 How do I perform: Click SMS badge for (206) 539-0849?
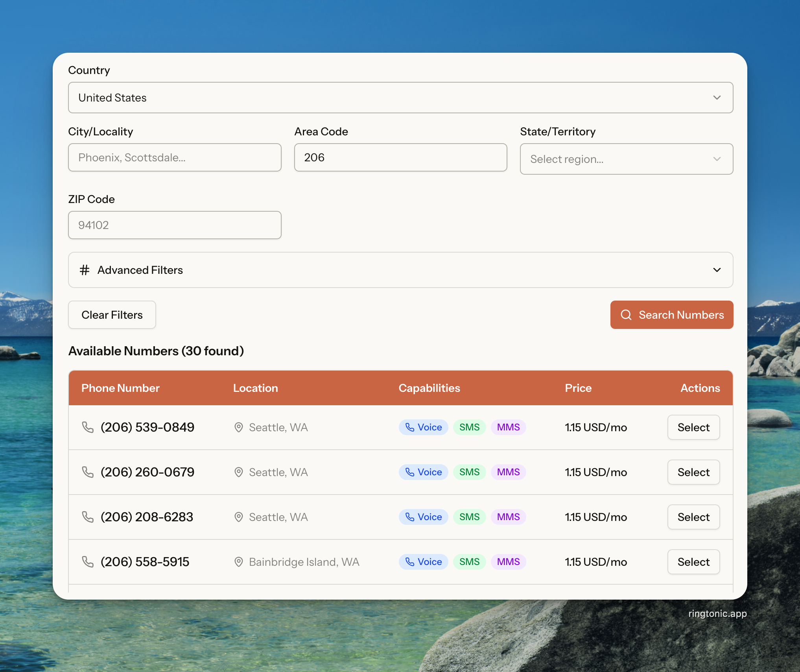[x=469, y=427]
